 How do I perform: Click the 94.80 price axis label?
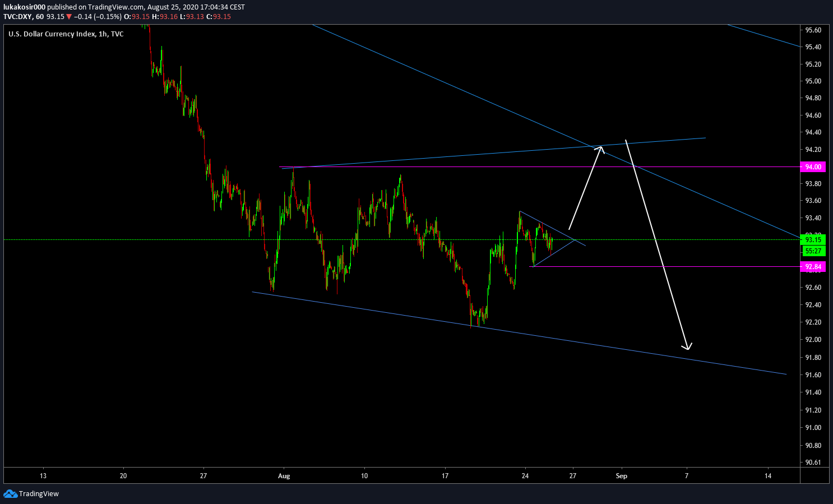pos(813,98)
